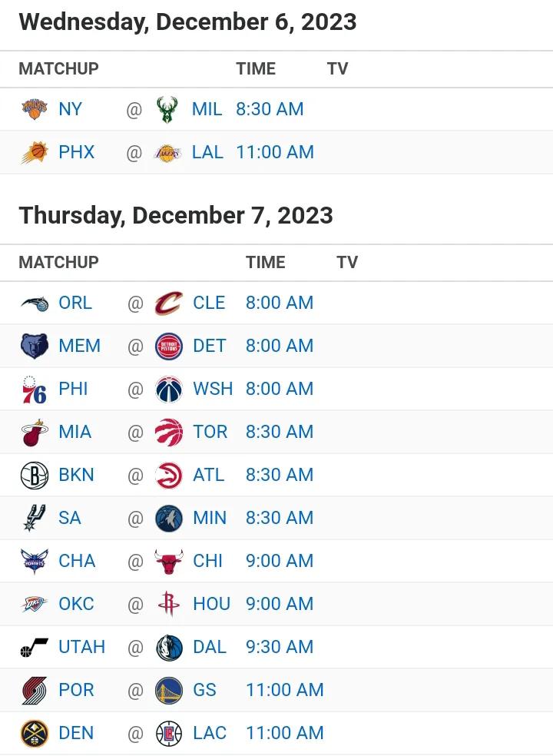The height and width of the screenshot is (756, 553).
Task: Click the Memphis Grizzlies bear logo
Action: (35, 346)
